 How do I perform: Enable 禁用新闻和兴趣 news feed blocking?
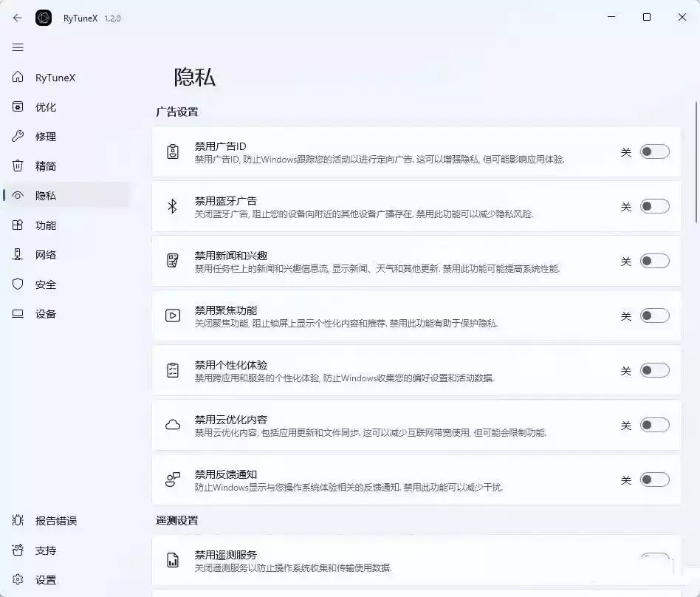653,261
